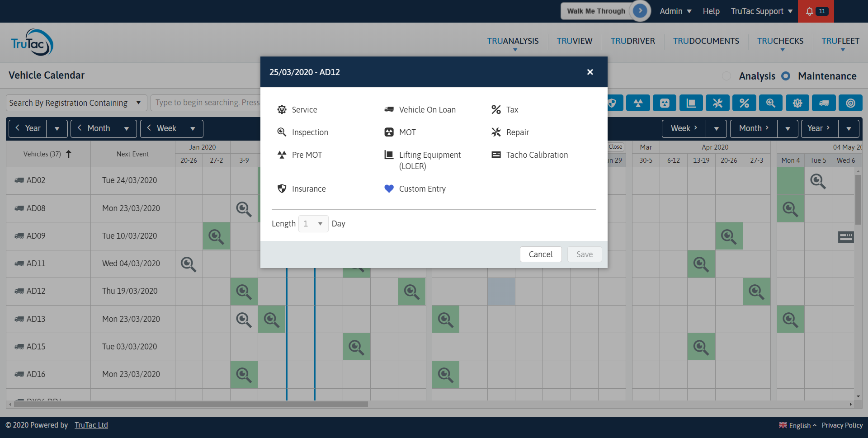Expand the Admin menu
Image resolution: width=868 pixels, height=438 pixels.
[675, 11]
